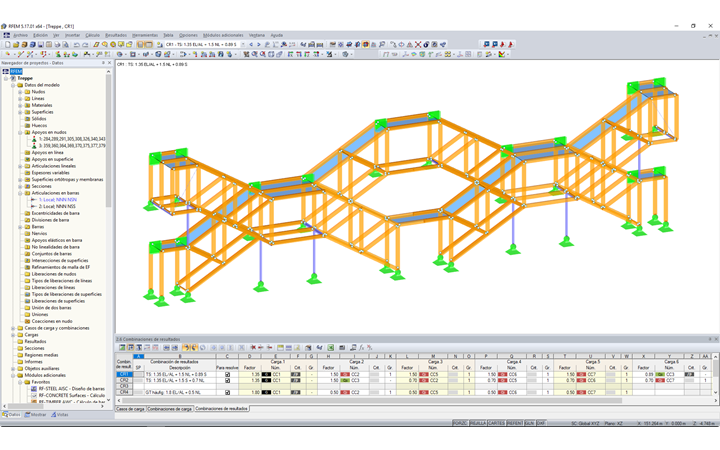Expand the Materiales tree node
This screenshot has height=450, width=720.
[20, 105]
